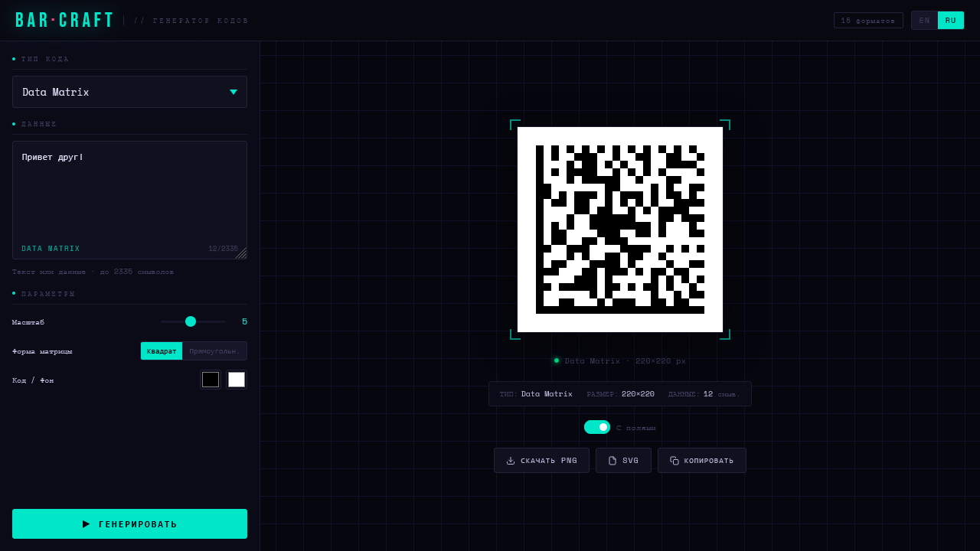Click the "РАЗМЕР: 220×220" info entry
The image size is (980, 551).
[x=621, y=394]
